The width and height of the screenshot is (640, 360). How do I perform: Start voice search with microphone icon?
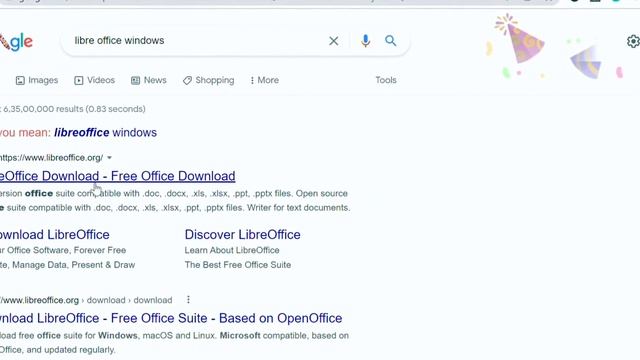(365, 41)
